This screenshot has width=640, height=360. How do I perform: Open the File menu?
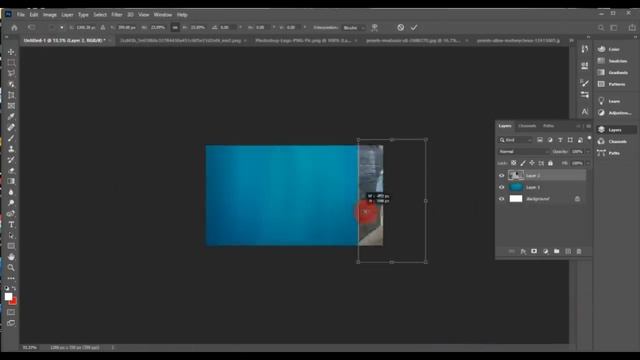point(20,15)
